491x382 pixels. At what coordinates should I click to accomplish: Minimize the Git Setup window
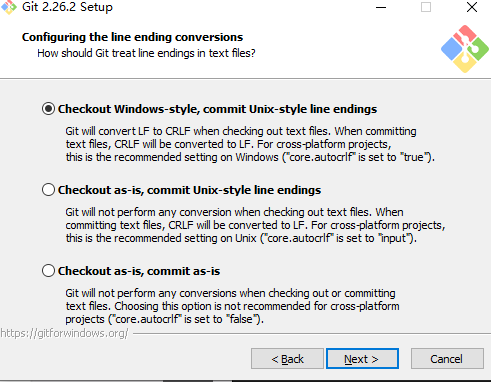pos(381,7)
